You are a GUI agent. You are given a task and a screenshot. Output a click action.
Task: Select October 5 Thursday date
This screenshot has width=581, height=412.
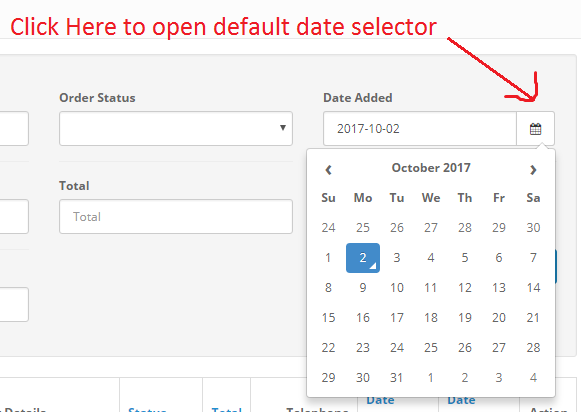click(465, 258)
